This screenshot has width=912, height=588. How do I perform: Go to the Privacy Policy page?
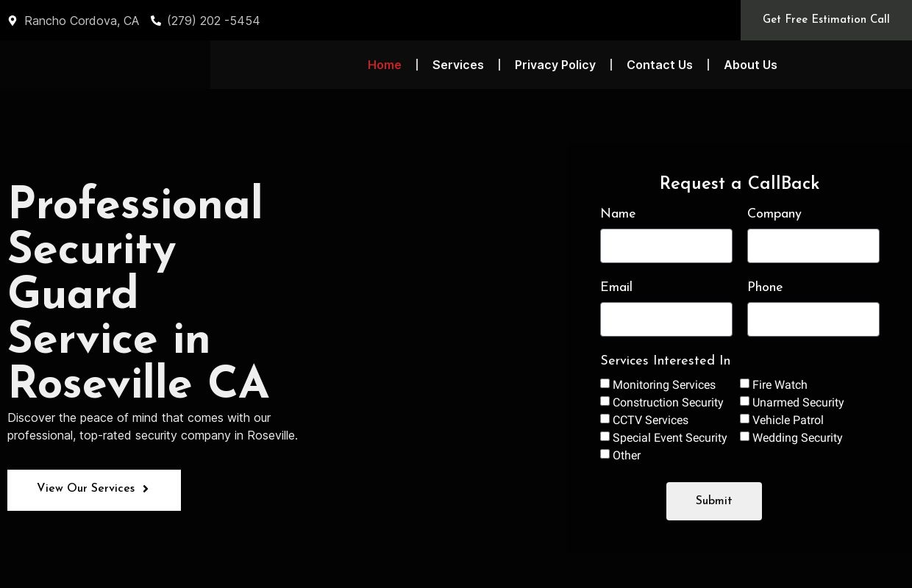pos(555,65)
